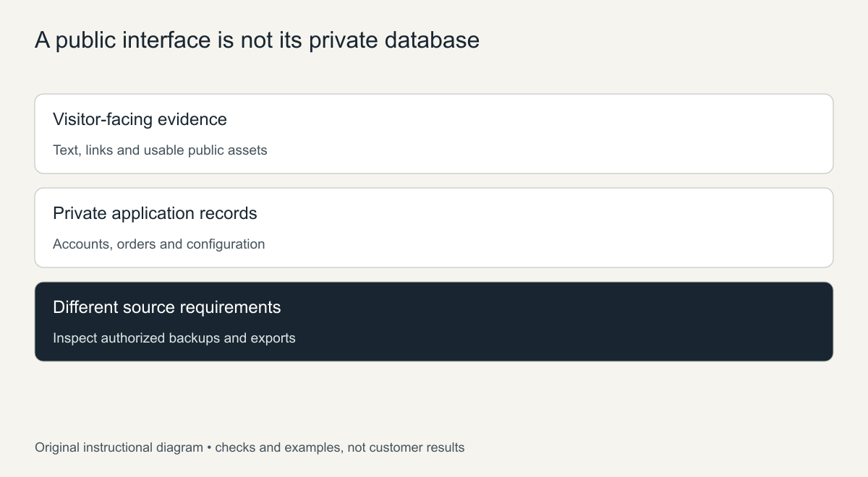
Task: Select the "Private application records" card title
Action: (155, 213)
